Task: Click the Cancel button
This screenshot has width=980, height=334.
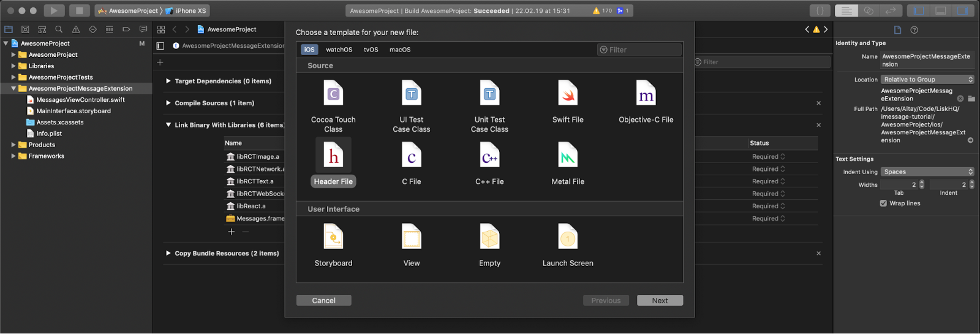Action: (x=324, y=300)
